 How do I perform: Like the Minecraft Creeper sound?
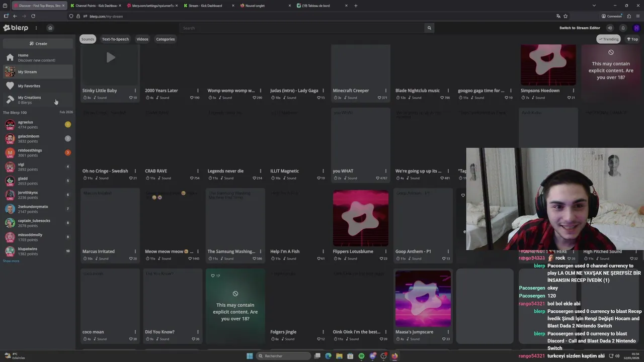click(380, 98)
